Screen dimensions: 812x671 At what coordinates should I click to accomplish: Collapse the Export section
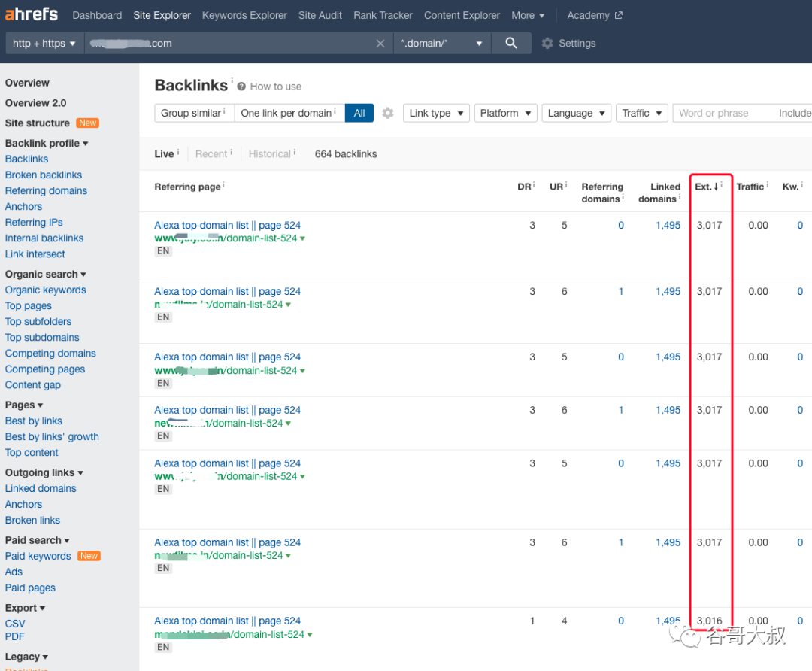click(25, 608)
